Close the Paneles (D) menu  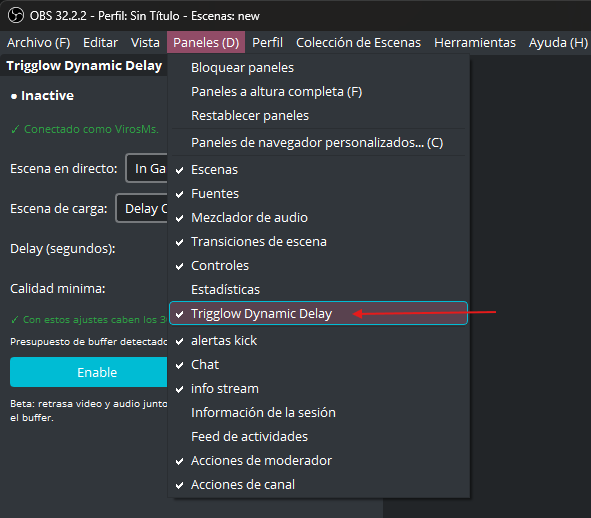click(x=206, y=43)
